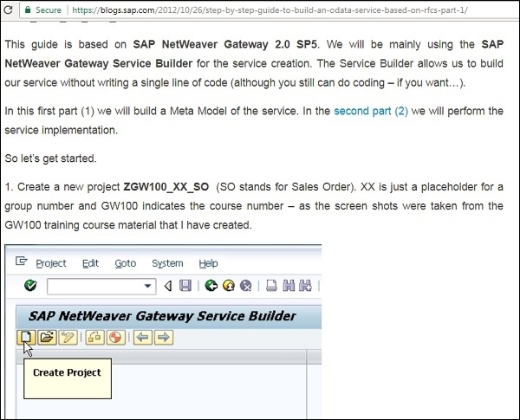Click the Find Next binoculars icon
The image size is (520, 420).
click(x=305, y=286)
